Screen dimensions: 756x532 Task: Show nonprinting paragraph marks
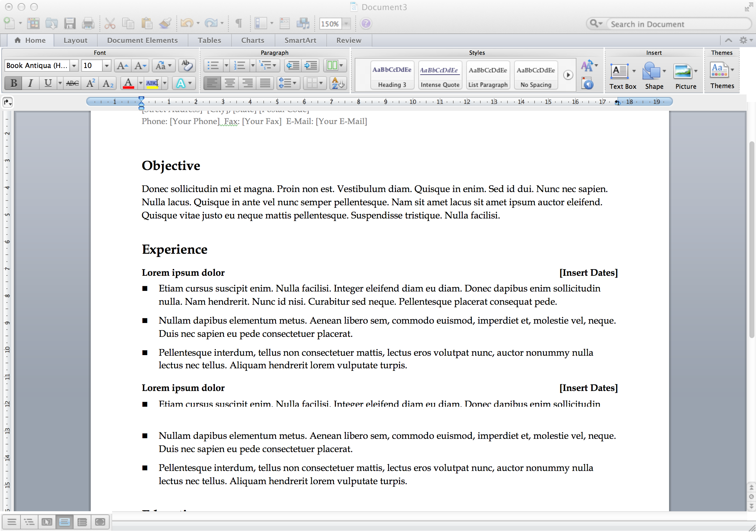pos(239,23)
